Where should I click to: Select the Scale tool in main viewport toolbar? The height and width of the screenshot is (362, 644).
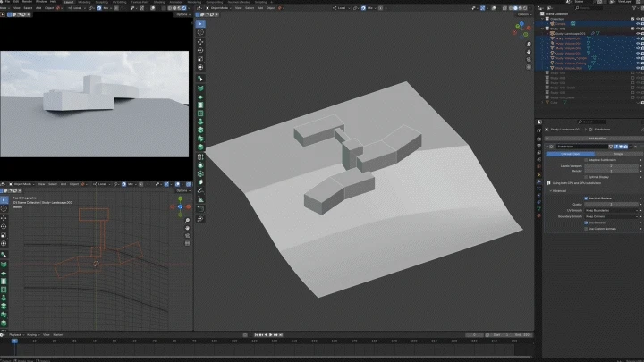point(200,59)
